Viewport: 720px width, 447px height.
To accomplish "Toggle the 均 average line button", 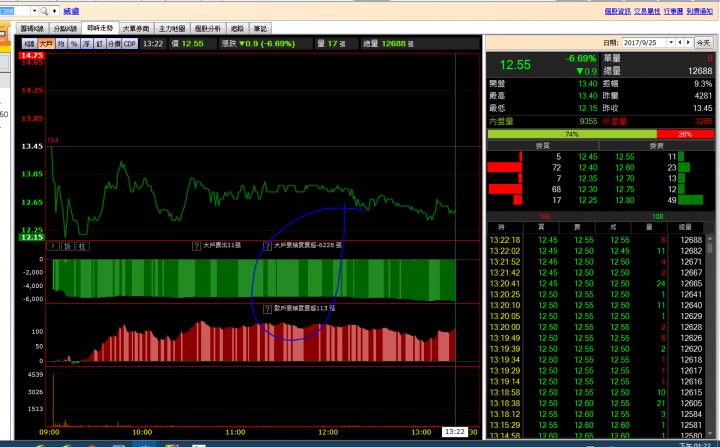I will pyautogui.click(x=61, y=44).
